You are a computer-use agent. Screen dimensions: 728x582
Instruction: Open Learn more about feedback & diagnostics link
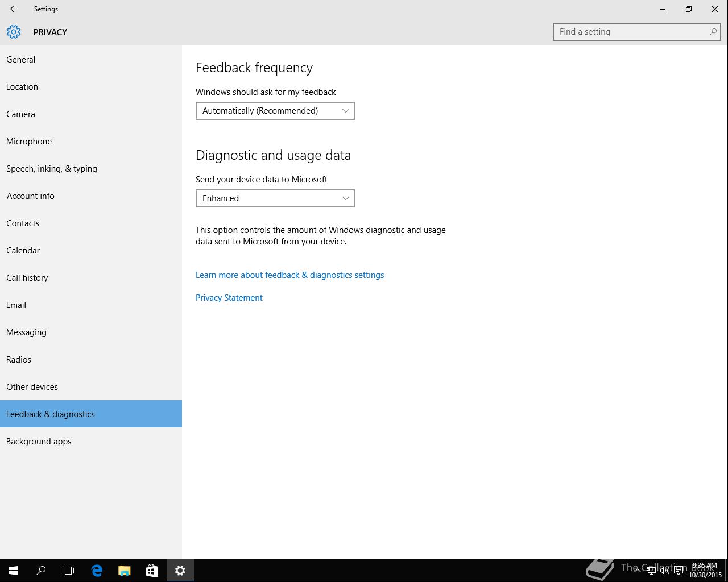click(289, 275)
